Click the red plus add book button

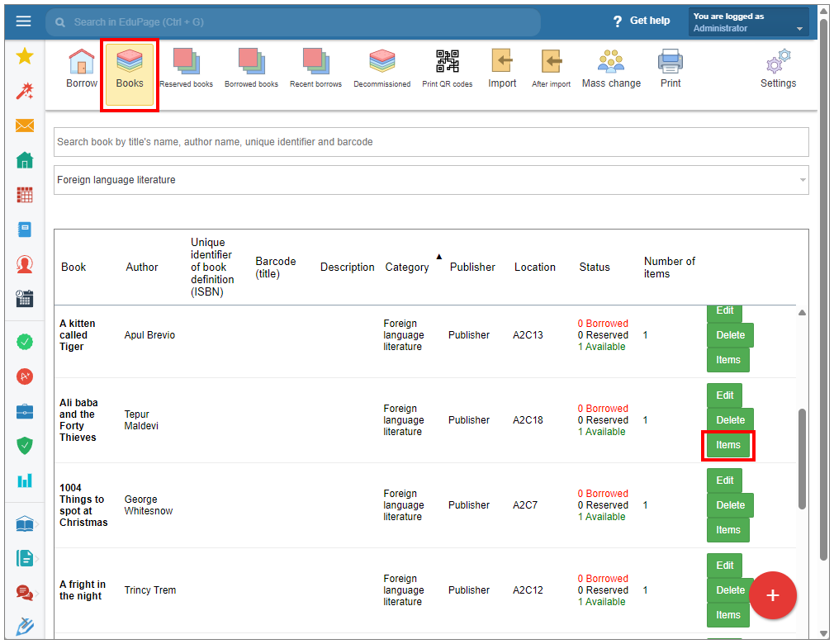[x=772, y=595]
